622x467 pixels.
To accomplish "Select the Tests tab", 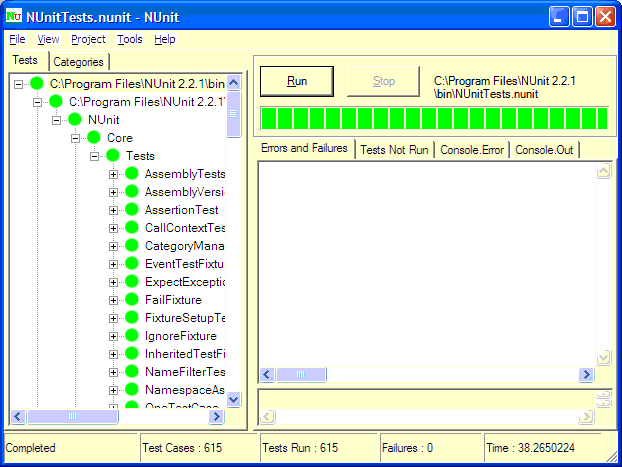I will [x=25, y=60].
